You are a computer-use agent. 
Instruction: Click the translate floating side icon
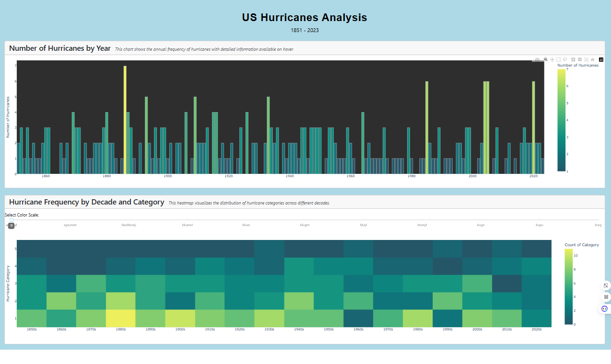[x=606, y=285]
